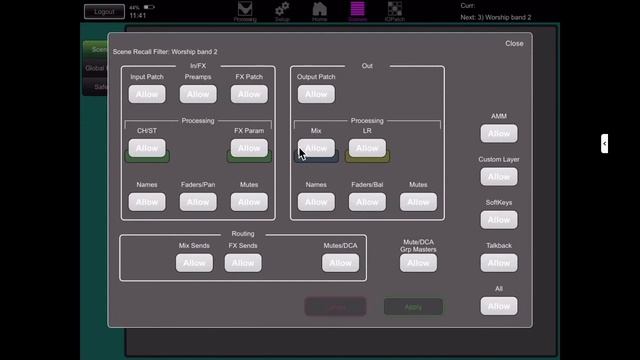The width and height of the screenshot is (640, 360).
Task: Select the Global Filter sidebar tab
Action: [96, 68]
